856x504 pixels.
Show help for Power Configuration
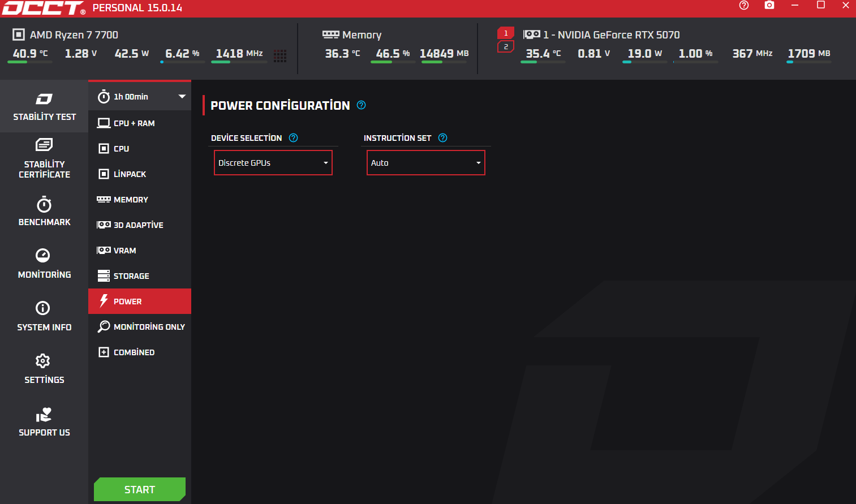[x=362, y=105]
